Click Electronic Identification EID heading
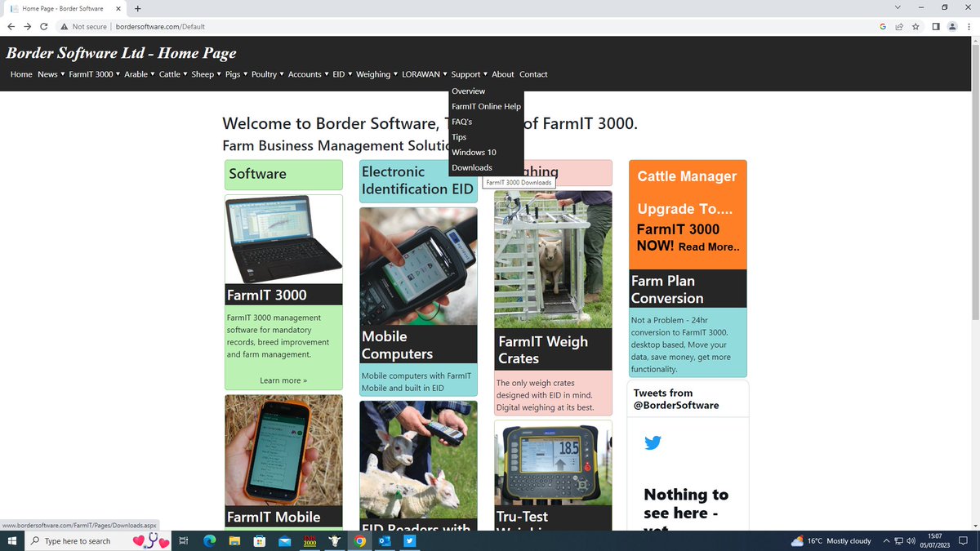This screenshot has height=551, width=980. click(x=418, y=180)
